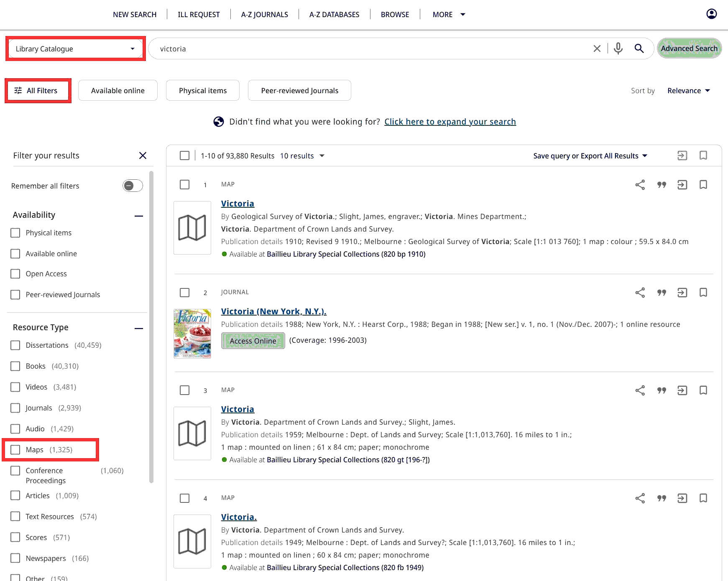Select the checkbox for result 2
Image resolution: width=728 pixels, height=581 pixels.
click(184, 293)
